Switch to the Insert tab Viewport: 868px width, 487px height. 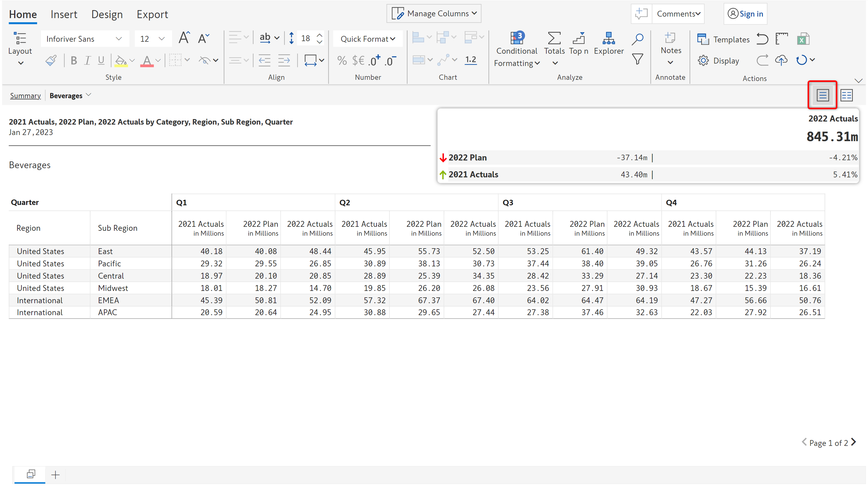pos(64,14)
